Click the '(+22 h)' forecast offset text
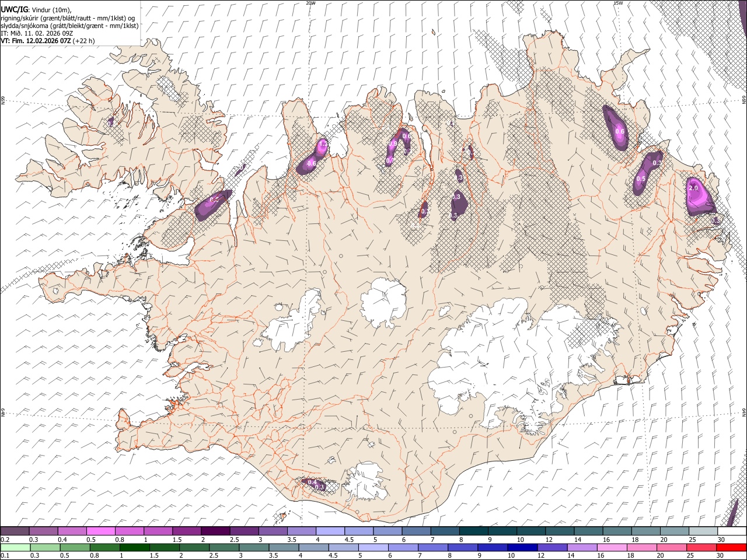Viewport: 747px width, 560px height. pyautogui.click(x=84, y=41)
